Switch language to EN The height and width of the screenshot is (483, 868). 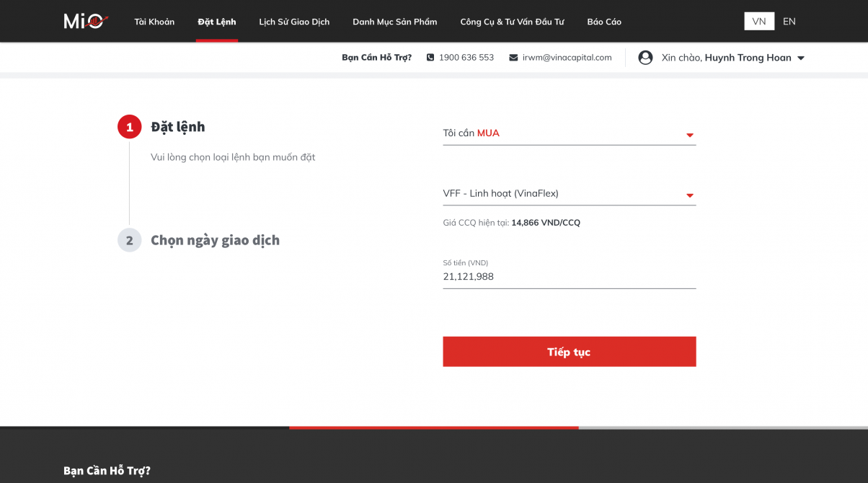pyautogui.click(x=789, y=22)
